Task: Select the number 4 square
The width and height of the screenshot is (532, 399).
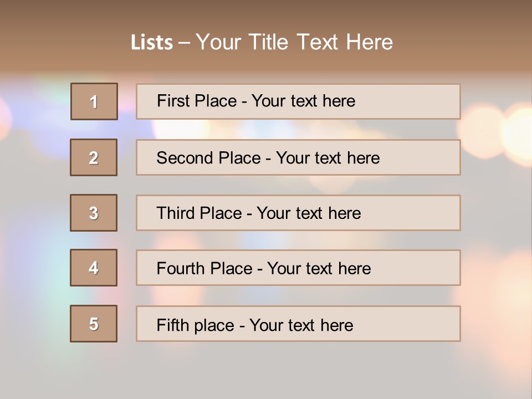Action: pos(94,268)
